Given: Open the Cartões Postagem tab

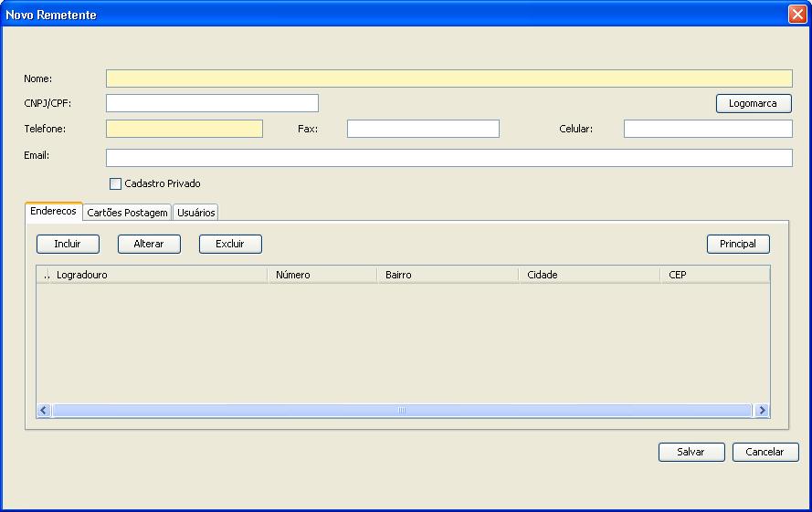Looking at the screenshot, I should coord(127,213).
